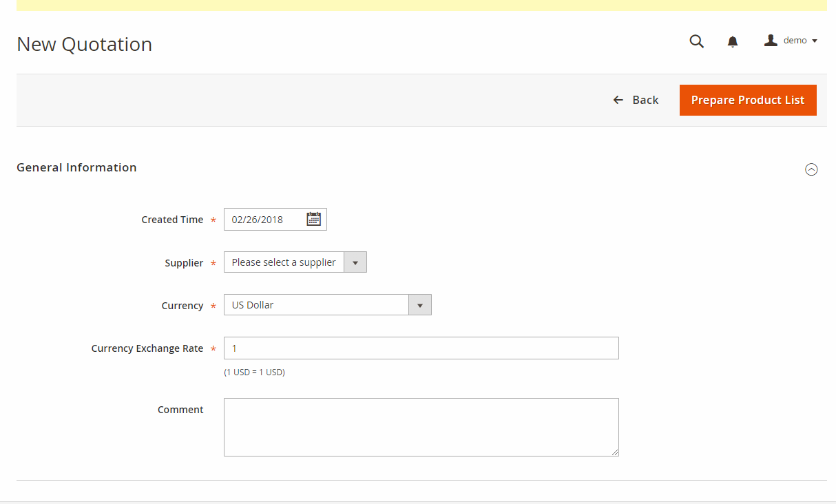The width and height of the screenshot is (836, 504).
Task: Collapse the General Information section
Action: click(811, 169)
